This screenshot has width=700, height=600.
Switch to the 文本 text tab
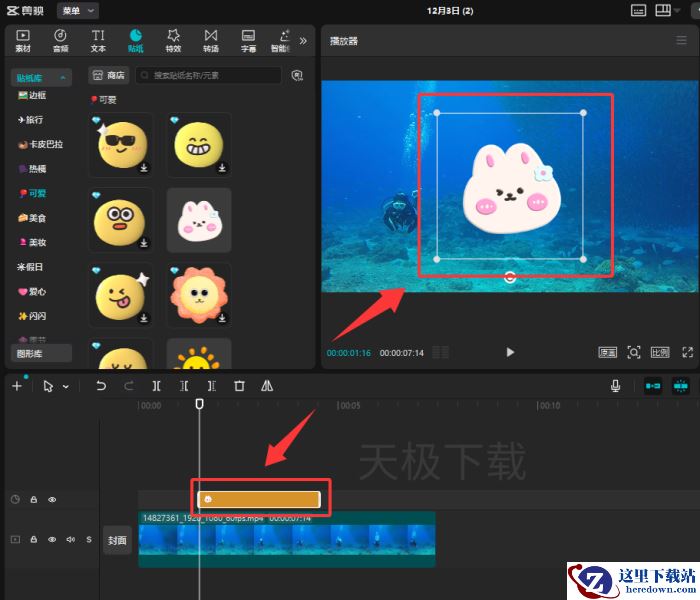point(98,41)
